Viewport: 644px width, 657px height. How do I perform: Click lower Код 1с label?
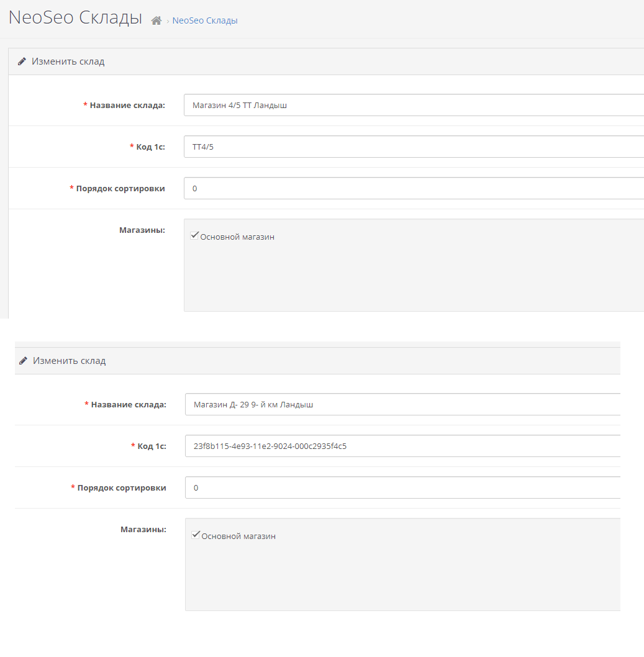pyautogui.click(x=152, y=446)
